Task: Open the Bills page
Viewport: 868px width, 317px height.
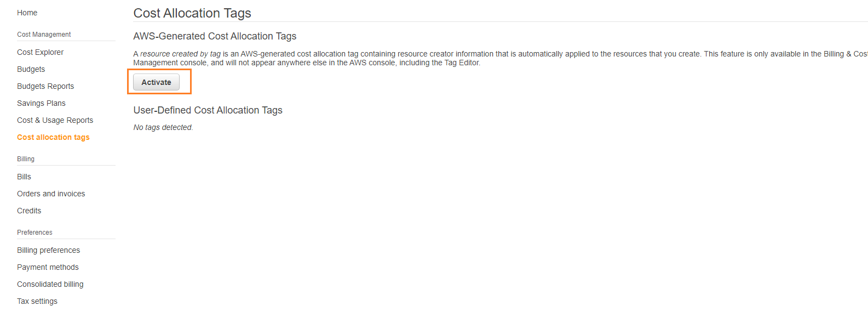Action: 24,177
